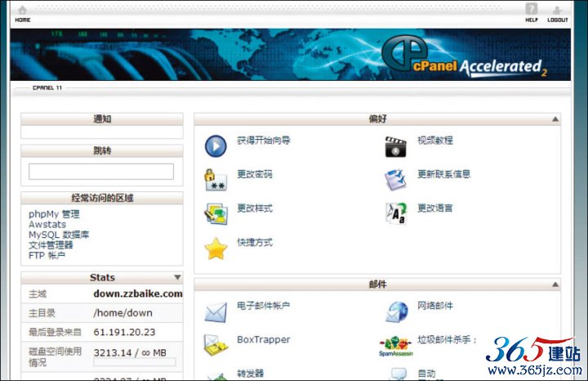The height and width of the screenshot is (381, 588).
Task: Click the 转发器 text link
Action: tap(250, 373)
